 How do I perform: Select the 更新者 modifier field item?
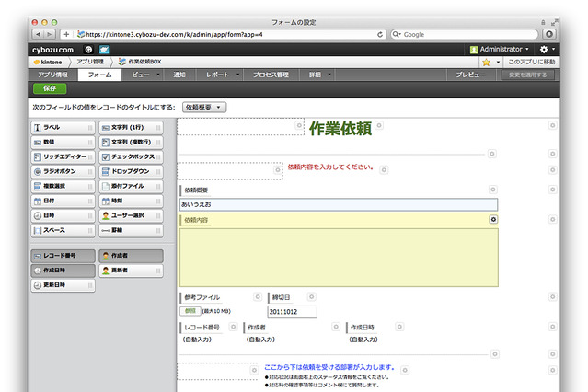(x=131, y=271)
